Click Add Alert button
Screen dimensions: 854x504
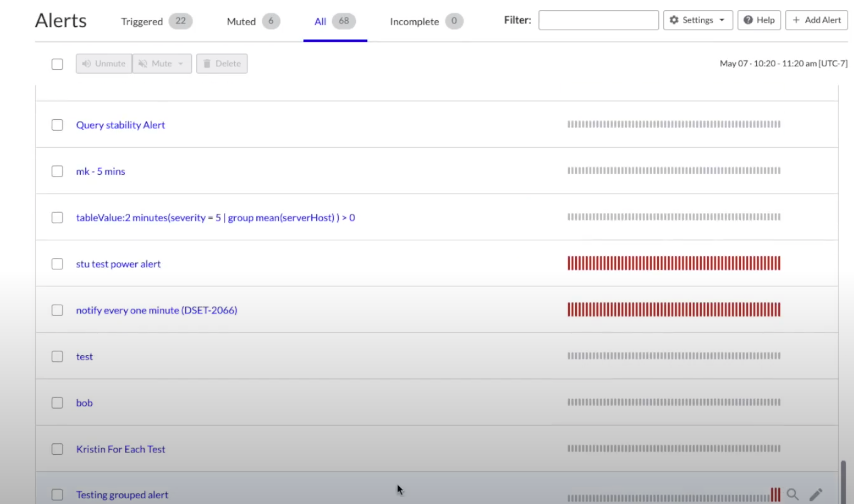click(x=816, y=20)
